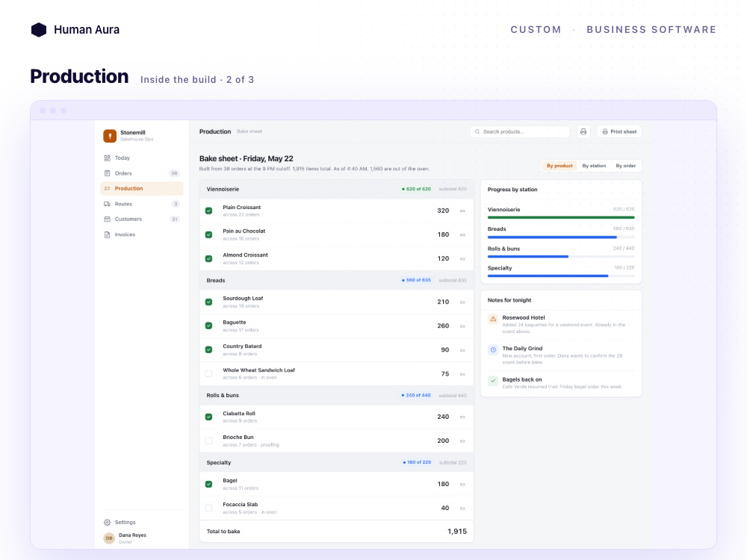The image size is (747, 560).
Task: Click the Rolls & buns progress bar
Action: click(561, 257)
